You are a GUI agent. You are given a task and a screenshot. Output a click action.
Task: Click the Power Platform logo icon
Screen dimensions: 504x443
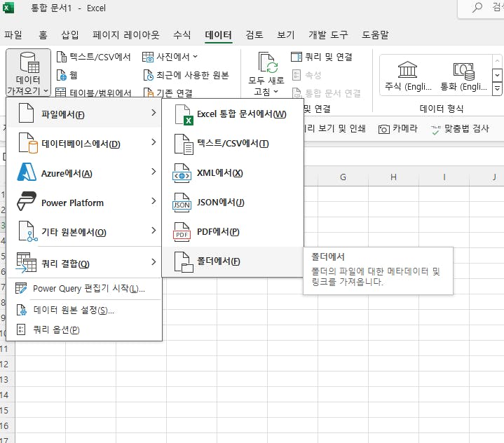coord(27,201)
